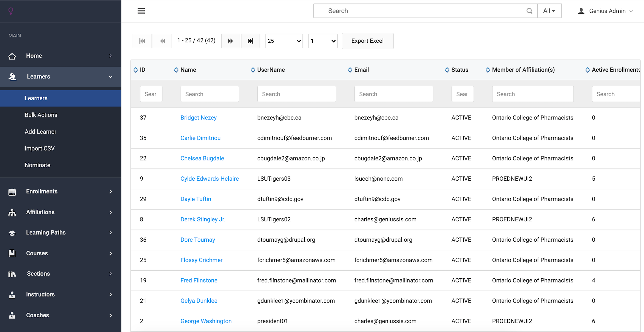This screenshot has width=644, height=332.
Task: Open the rows-per-page dropdown showing 25
Action: (284, 41)
